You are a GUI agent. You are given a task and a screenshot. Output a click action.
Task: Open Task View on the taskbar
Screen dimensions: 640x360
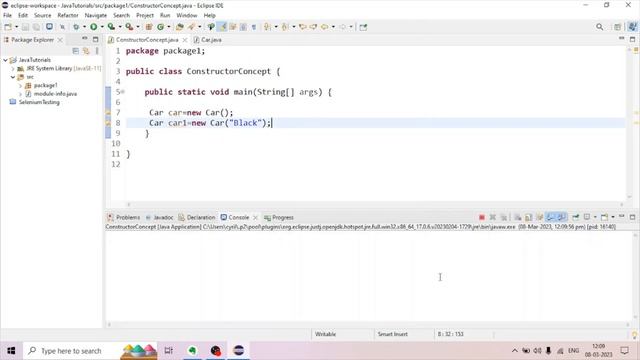point(169,351)
